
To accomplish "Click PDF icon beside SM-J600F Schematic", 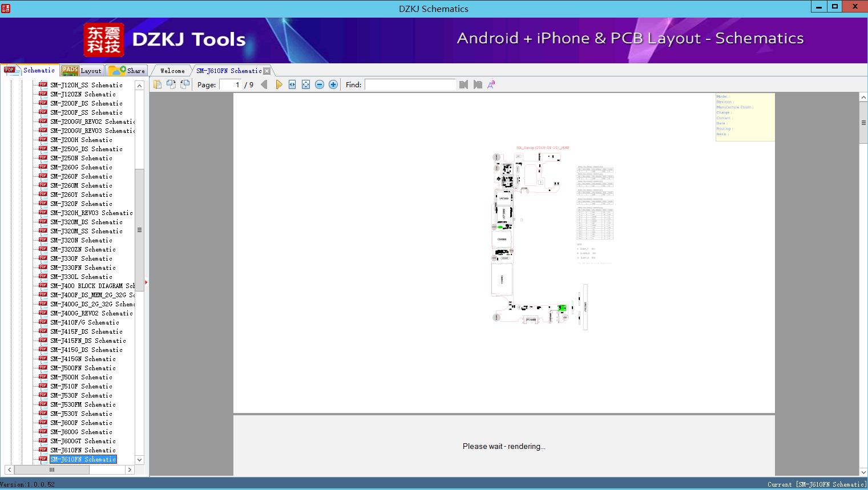I will (43, 422).
